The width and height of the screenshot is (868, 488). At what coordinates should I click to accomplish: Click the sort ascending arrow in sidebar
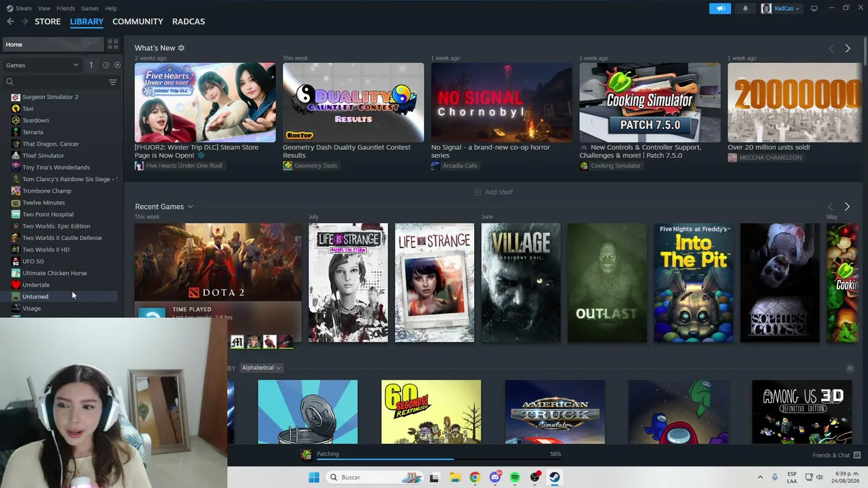point(91,65)
